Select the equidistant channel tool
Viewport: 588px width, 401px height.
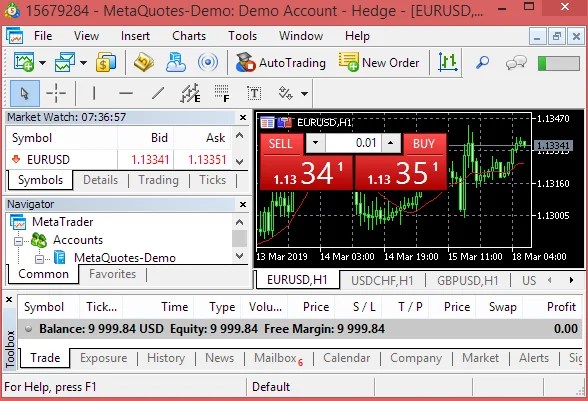point(190,93)
